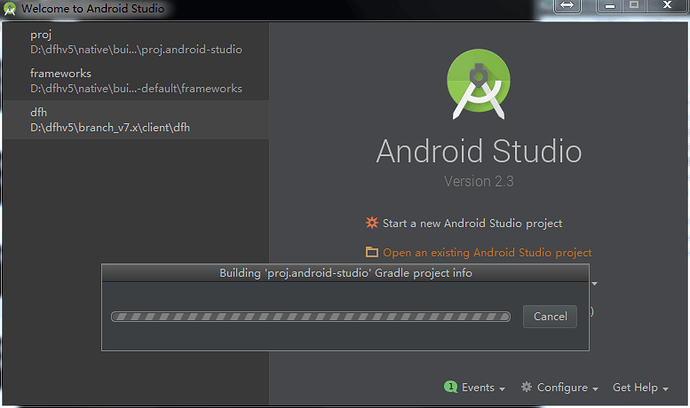Maximize the Welcome window
Screen dimensions: 690x408
[x=634, y=5]
